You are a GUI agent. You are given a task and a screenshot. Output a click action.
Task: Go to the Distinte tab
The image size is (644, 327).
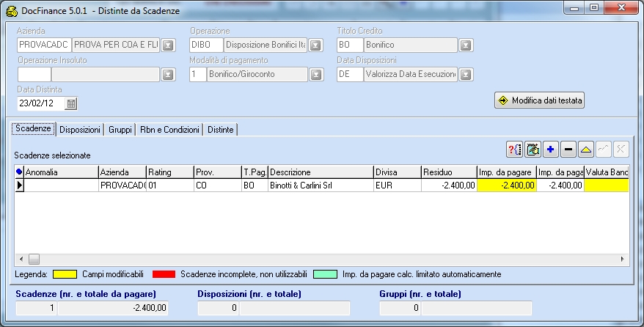(220, 130)
